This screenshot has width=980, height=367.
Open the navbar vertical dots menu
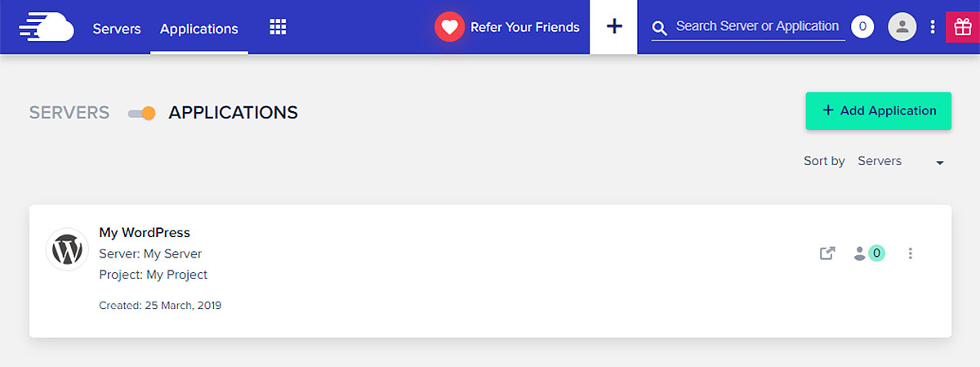click(933, 27)
